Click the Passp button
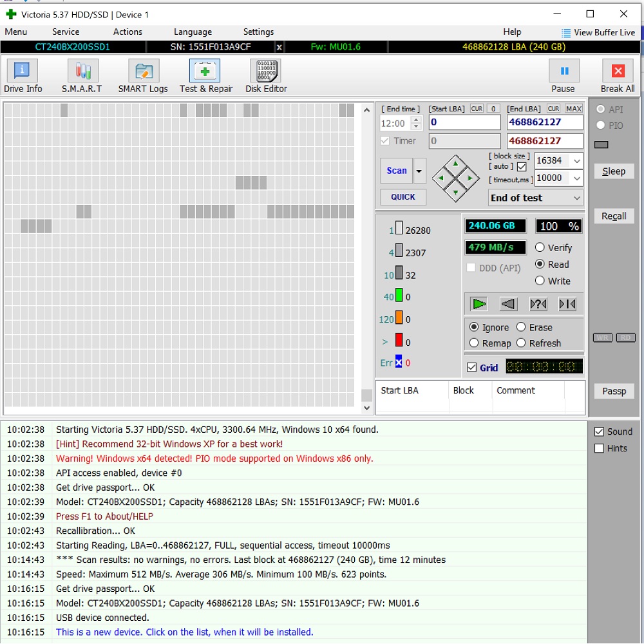The height and width of the screenshot is (644, 644). [x=614, y=391]
